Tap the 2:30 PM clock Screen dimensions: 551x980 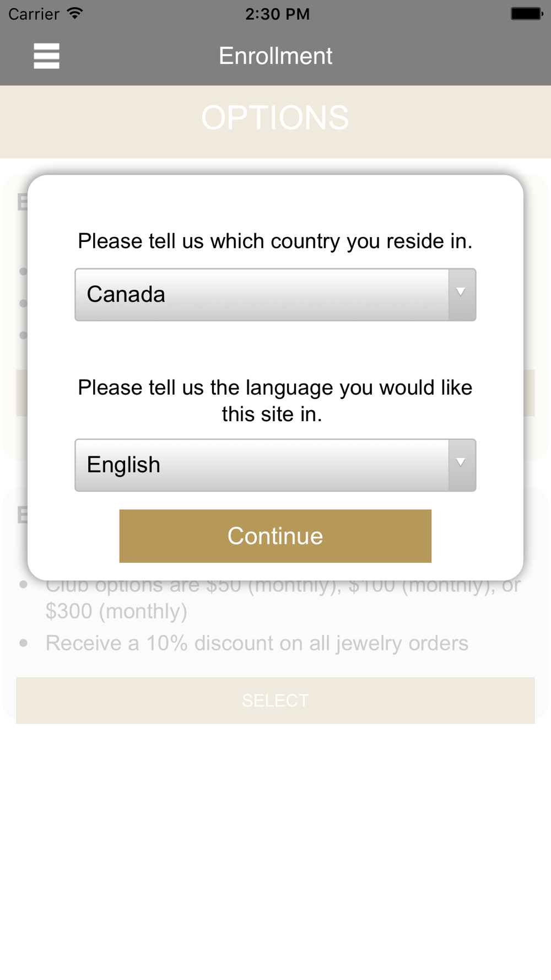277,14
